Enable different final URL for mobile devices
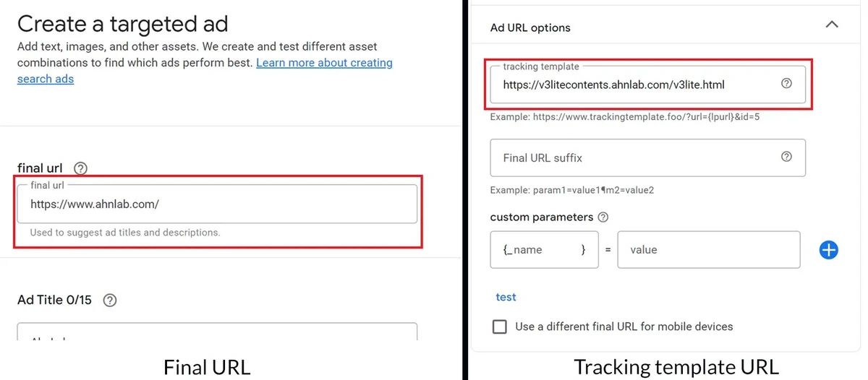This screenshot has height=380, width=868. 499,327
